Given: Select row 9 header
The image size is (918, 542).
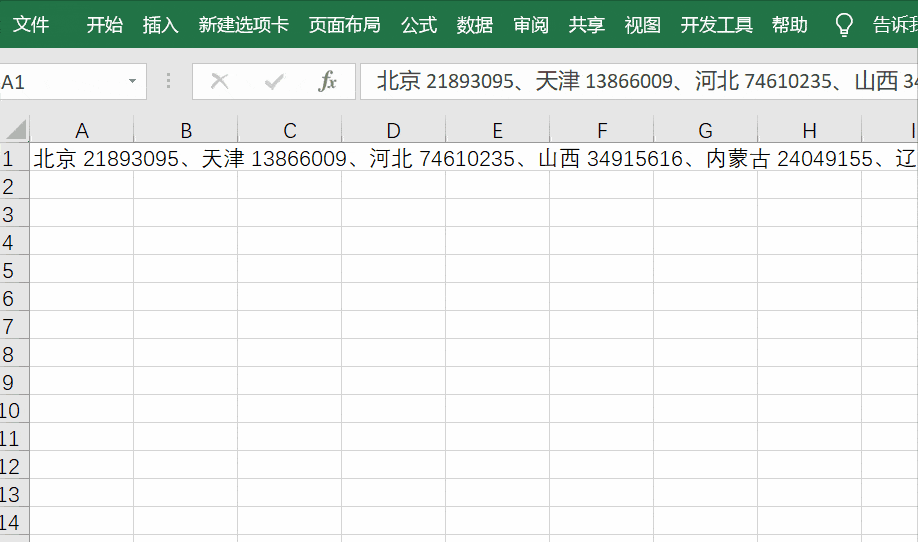Looking at the screenshot, I should tap(14, 382).
